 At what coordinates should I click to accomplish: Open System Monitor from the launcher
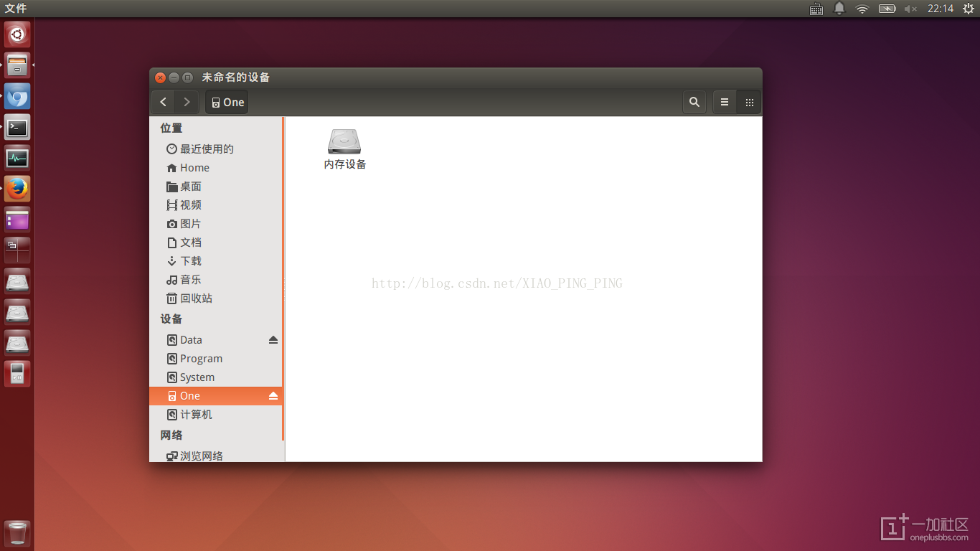(17, 158)
